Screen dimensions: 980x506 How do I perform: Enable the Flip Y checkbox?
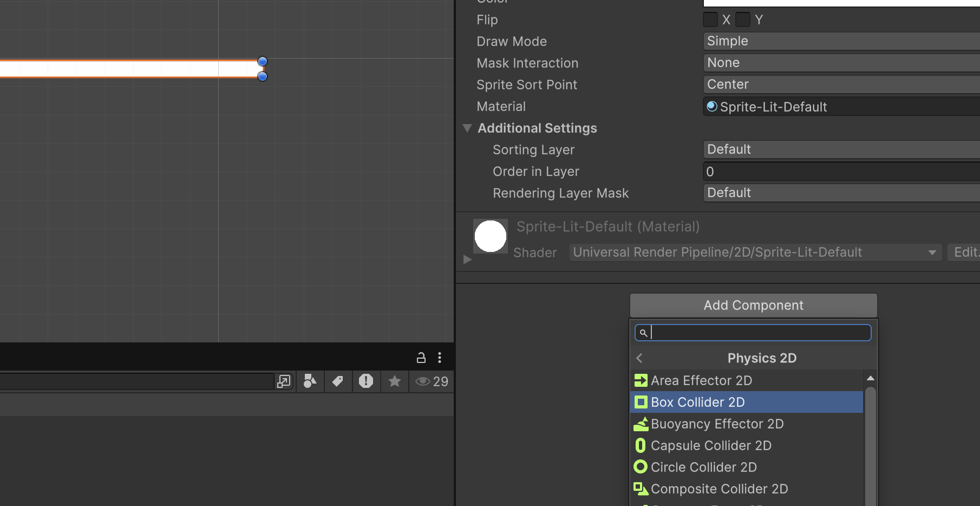(x=743, y=20)
